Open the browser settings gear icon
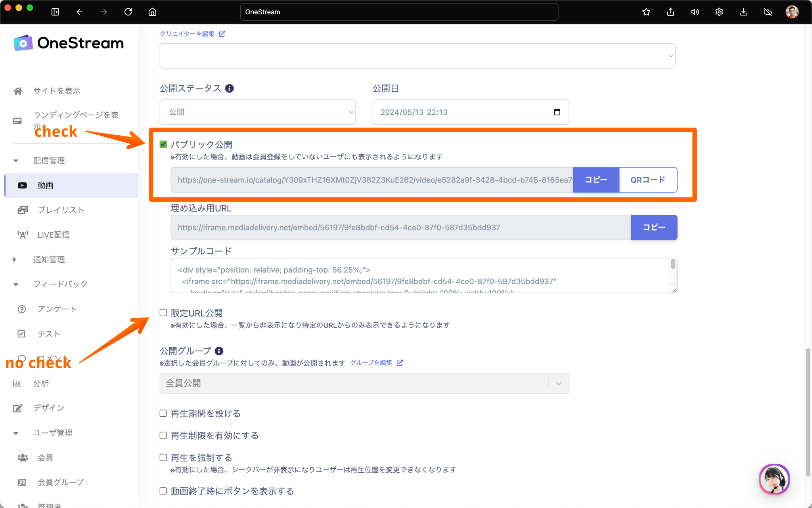Image resolution: width=812 pixels, height=508 pixels. 719,12
